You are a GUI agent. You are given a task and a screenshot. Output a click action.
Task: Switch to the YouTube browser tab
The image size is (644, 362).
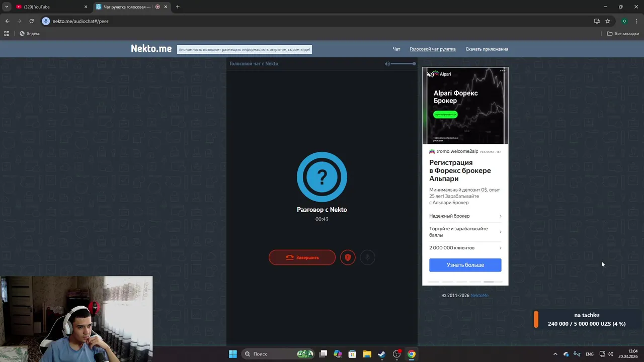[x=50, y=7]
